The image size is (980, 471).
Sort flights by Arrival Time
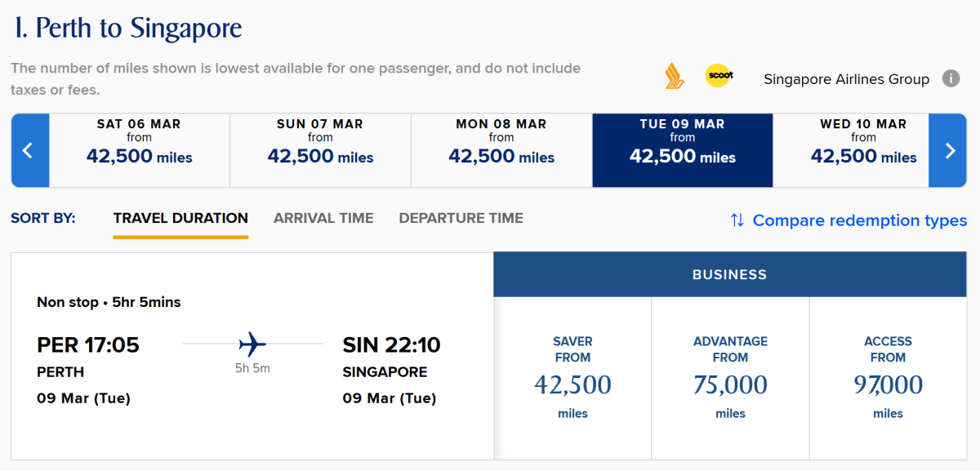coord(323,218)
